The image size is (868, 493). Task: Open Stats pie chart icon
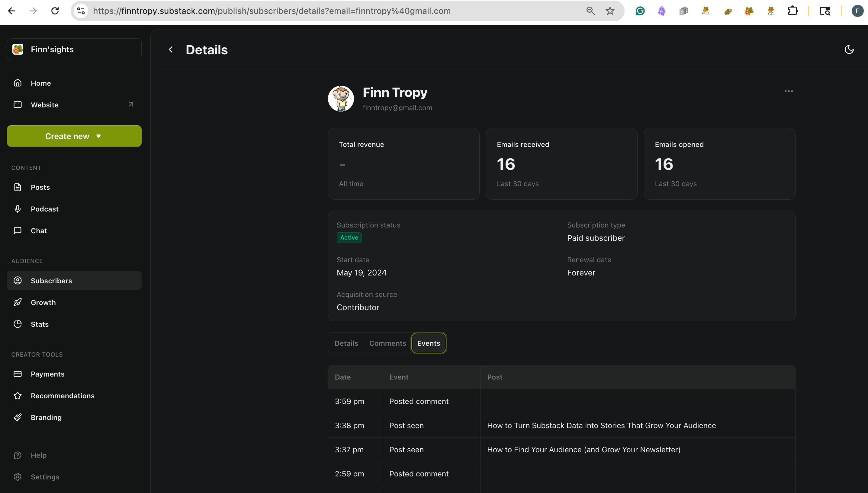pyautogui.click(x=18, y=324)
